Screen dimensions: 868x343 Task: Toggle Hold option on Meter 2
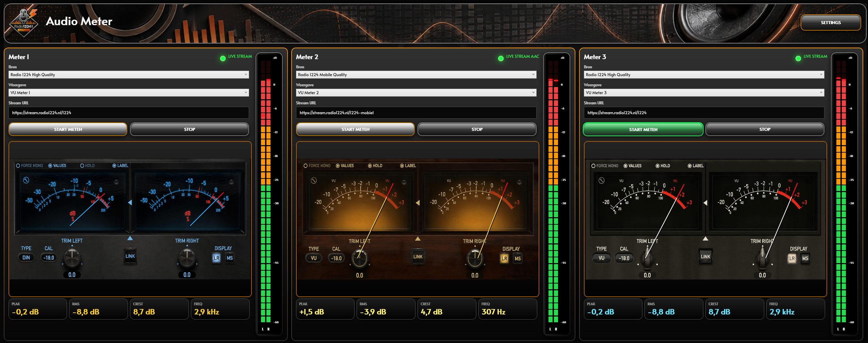coord(375,166)
